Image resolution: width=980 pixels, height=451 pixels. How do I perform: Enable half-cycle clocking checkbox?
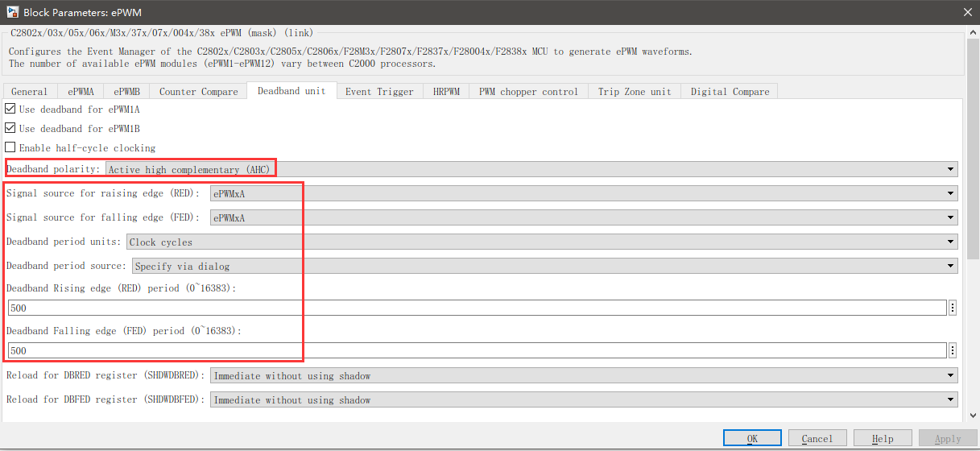(x=10, y=147)
